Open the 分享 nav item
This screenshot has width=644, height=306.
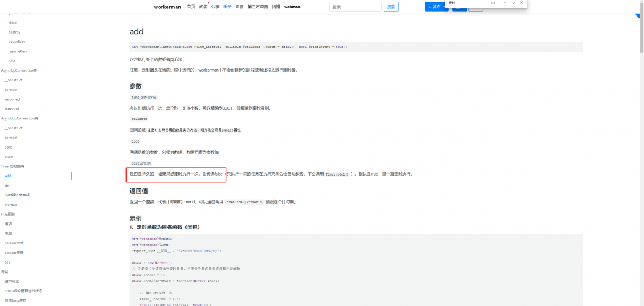[215, 7]
